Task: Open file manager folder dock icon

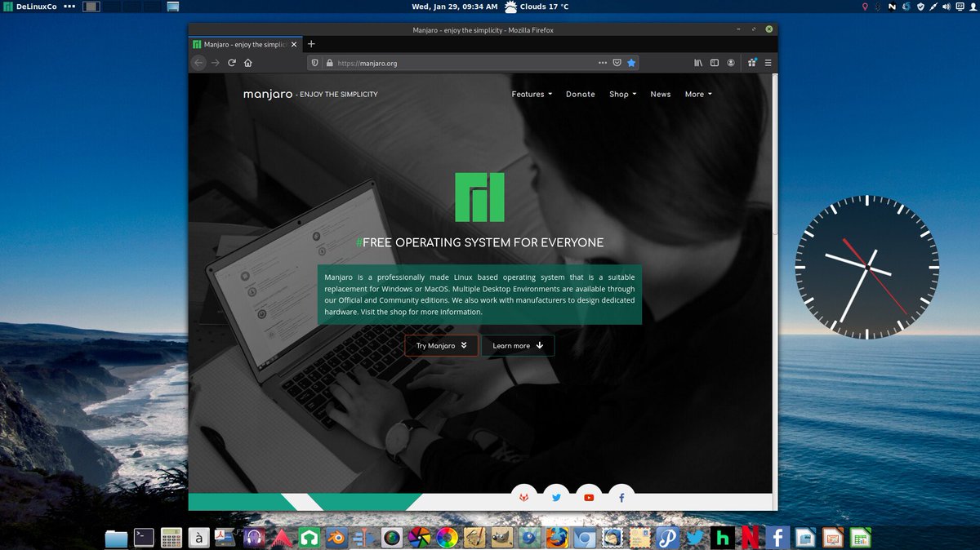Action: point(116,538)
